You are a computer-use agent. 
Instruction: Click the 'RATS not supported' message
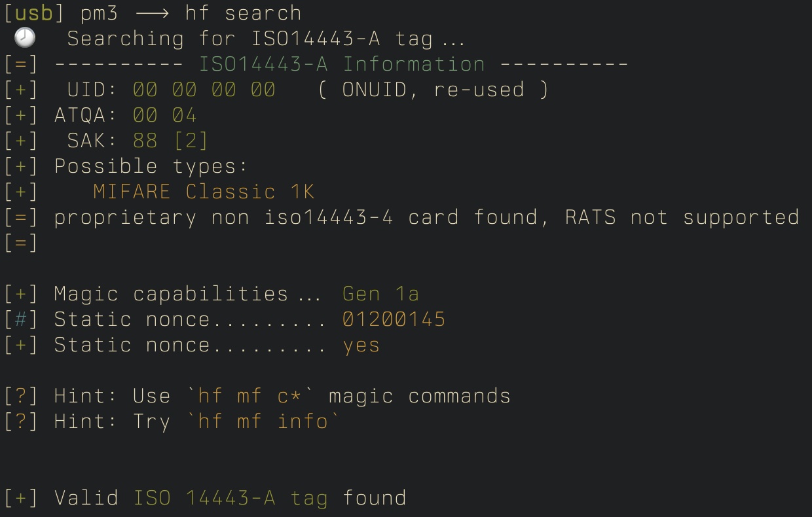[x=682, y=217]
